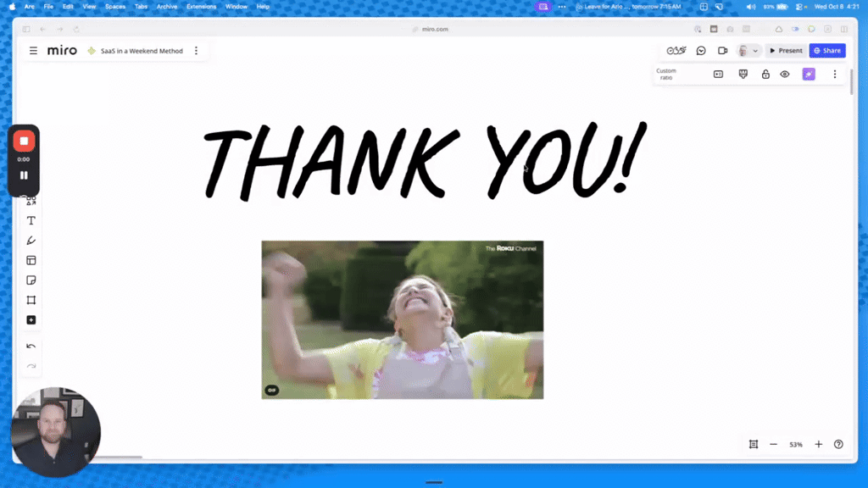
Task: Click the GIF badge on the image
Action: coord(272,390)
